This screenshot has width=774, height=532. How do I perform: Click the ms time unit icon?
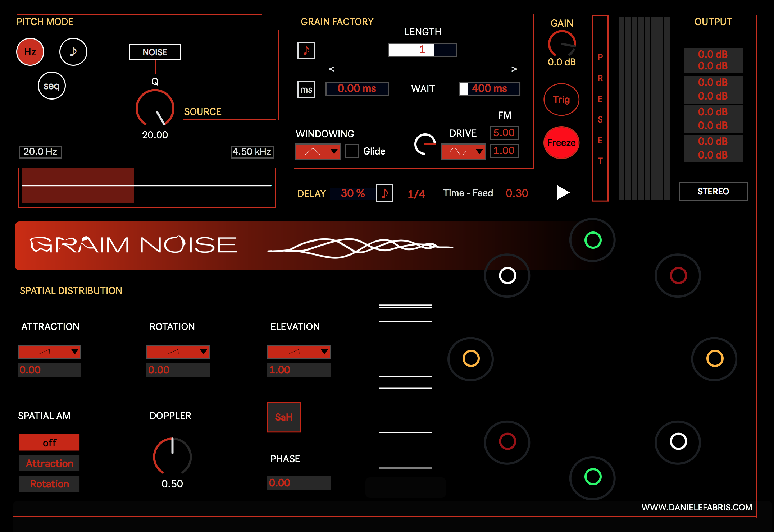coord(306,90)
